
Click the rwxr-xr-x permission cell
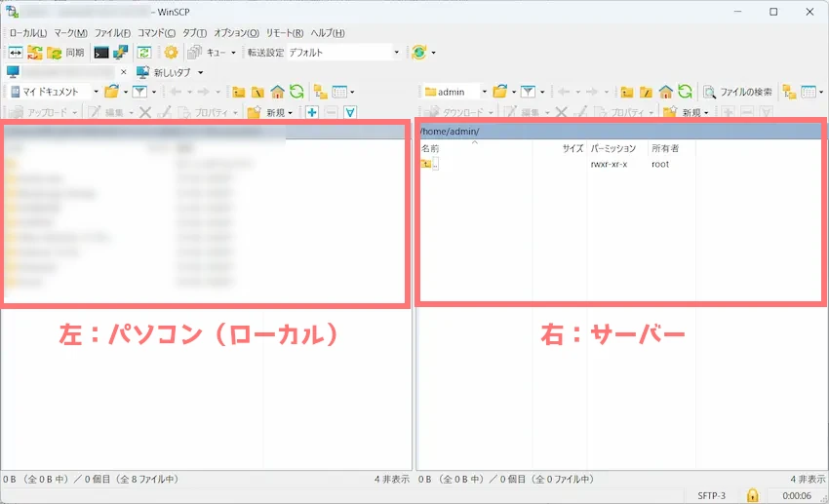609,165
